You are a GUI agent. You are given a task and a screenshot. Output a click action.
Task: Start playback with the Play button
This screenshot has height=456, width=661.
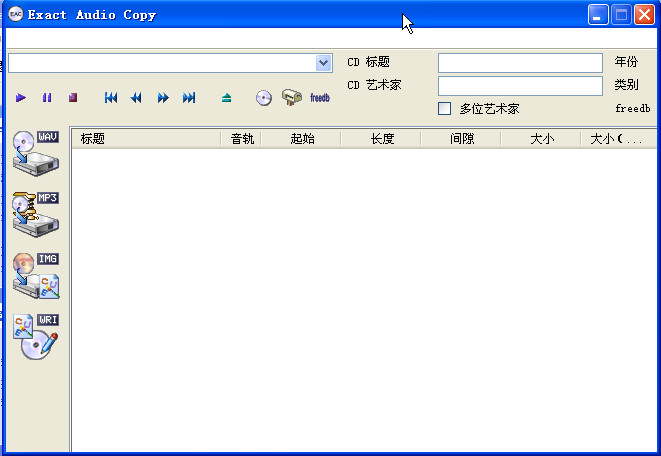(x=21, y=98)
